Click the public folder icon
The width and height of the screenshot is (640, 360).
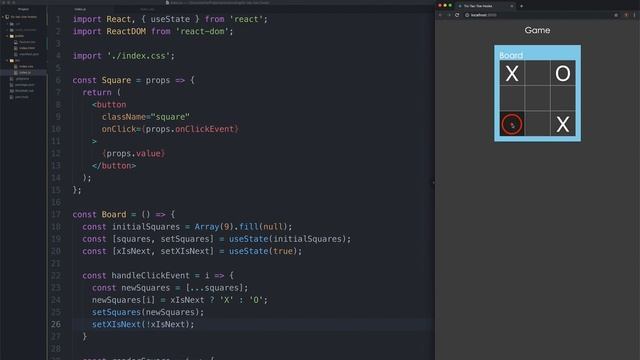[12, 36]
